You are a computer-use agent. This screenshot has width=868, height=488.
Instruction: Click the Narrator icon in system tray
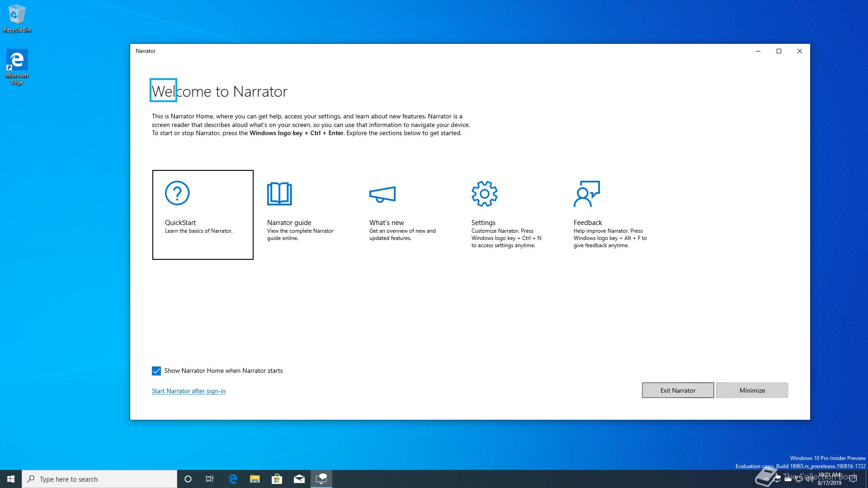point(777,479)
